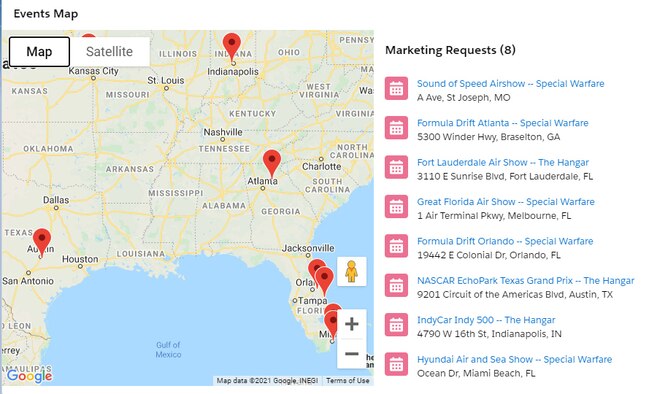The width and height of the screenshot is (649, 394).
Task: Open NASCAR EchoPark Texas Grand Prix request
Action: point(525,281)
